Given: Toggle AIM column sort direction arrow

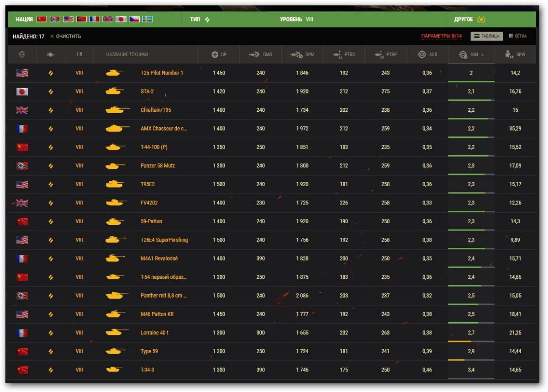Looking at the screenshot, I should click(x=483, y=55).
